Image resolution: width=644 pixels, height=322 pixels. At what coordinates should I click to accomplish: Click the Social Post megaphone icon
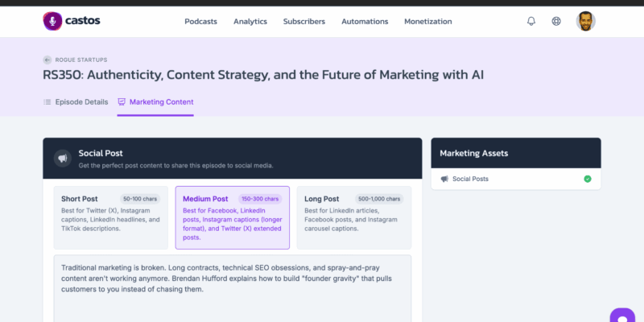[x=63, y=158]
